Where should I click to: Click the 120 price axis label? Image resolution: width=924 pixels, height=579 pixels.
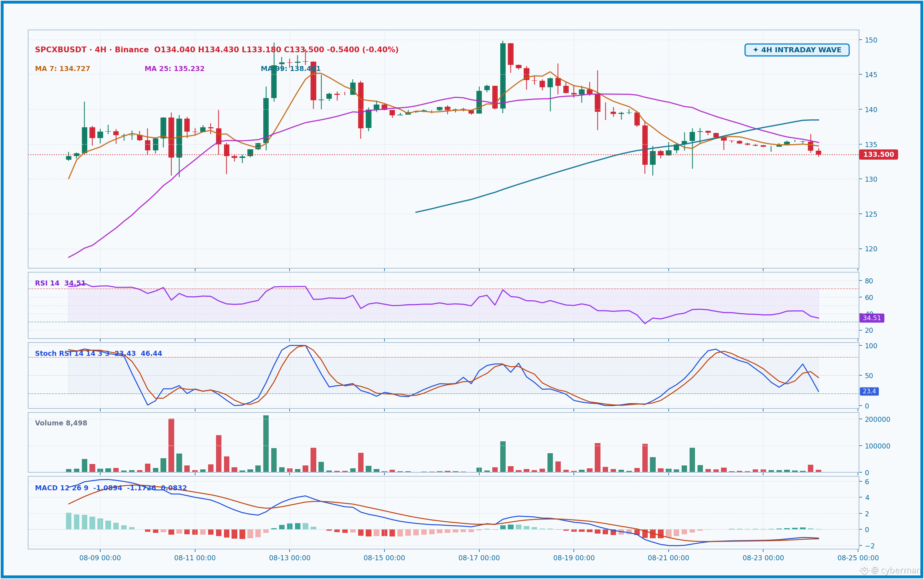pos(871,249)
